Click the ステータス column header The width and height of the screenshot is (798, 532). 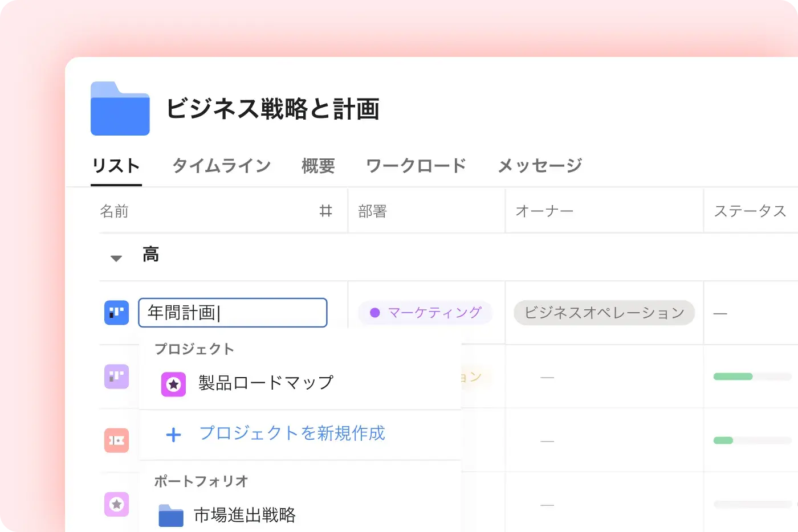click(750, 211)
